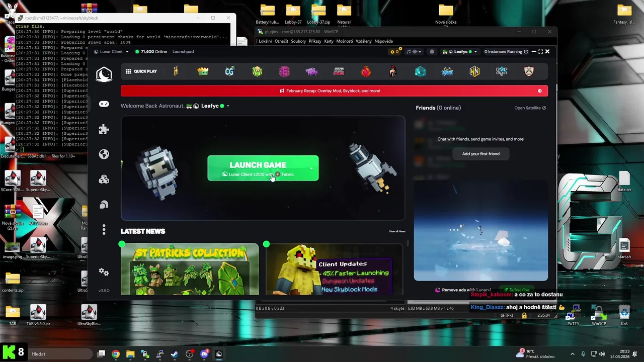Click the Subscribe button under the ad

[x=517, y=290]
